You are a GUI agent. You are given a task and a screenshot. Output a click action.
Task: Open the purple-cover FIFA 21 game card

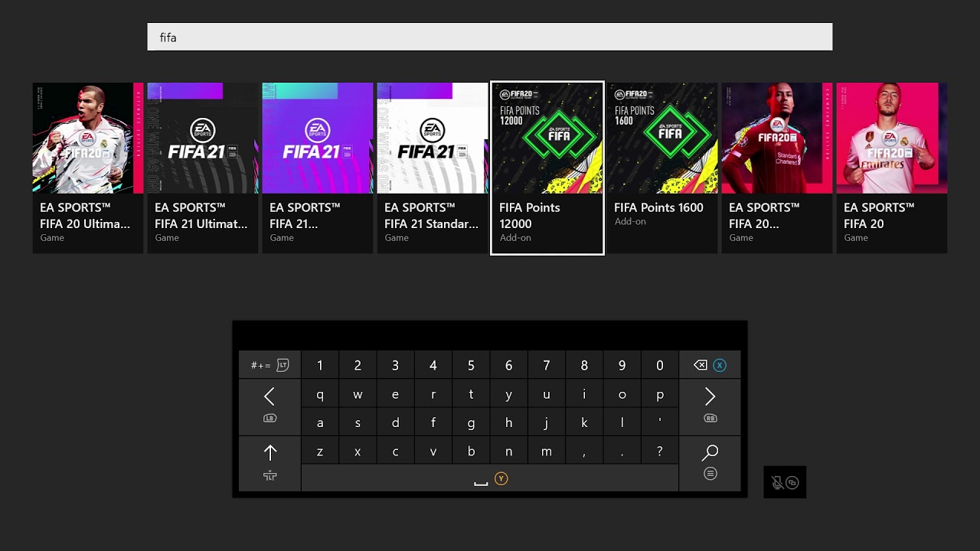318,168
